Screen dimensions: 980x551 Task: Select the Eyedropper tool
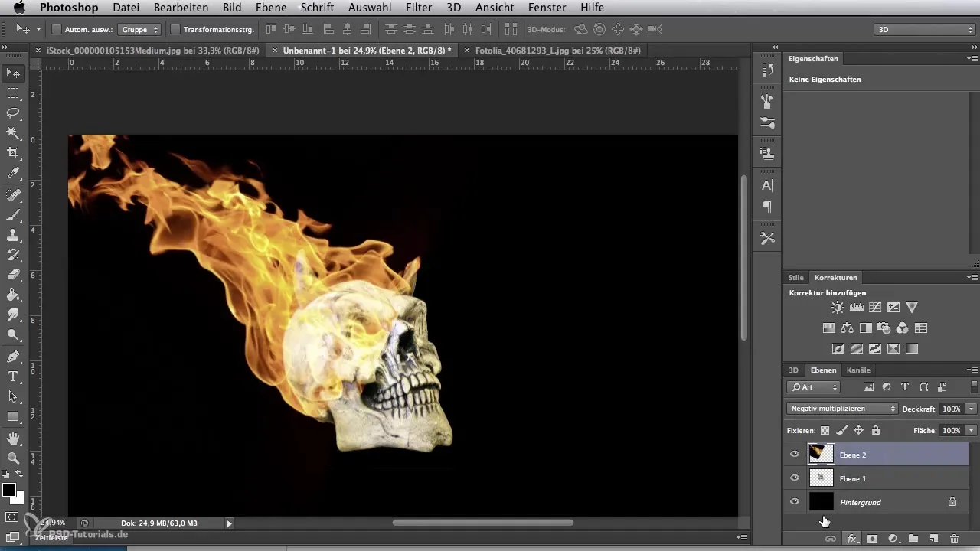click(13, 174)
